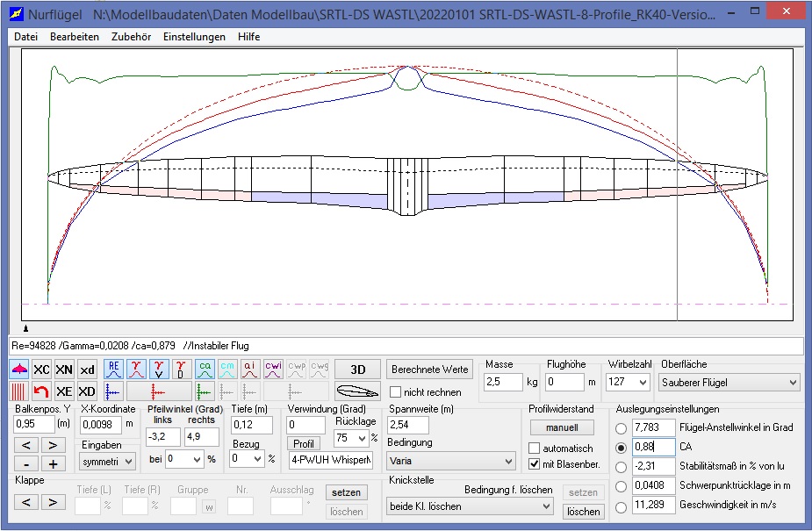This screenshot has width=812, height=531.
Task: Open the Zubehör menu
Action: point(131,37)
